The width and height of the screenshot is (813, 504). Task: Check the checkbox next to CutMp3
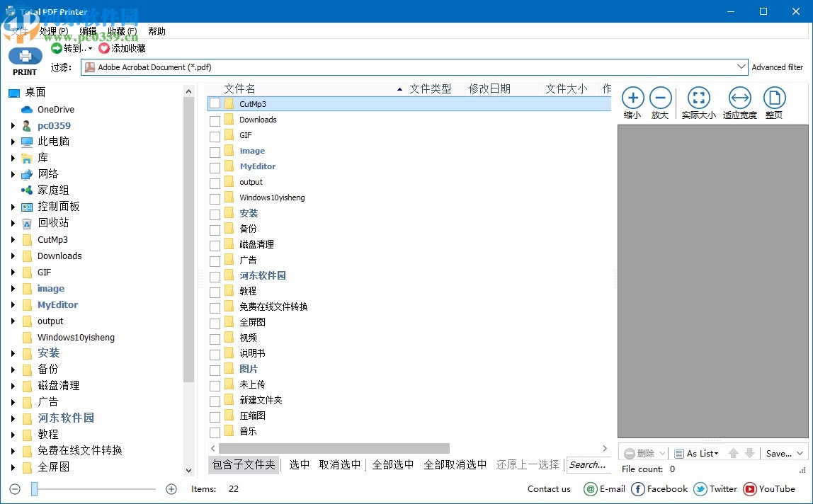pos(213,103)
